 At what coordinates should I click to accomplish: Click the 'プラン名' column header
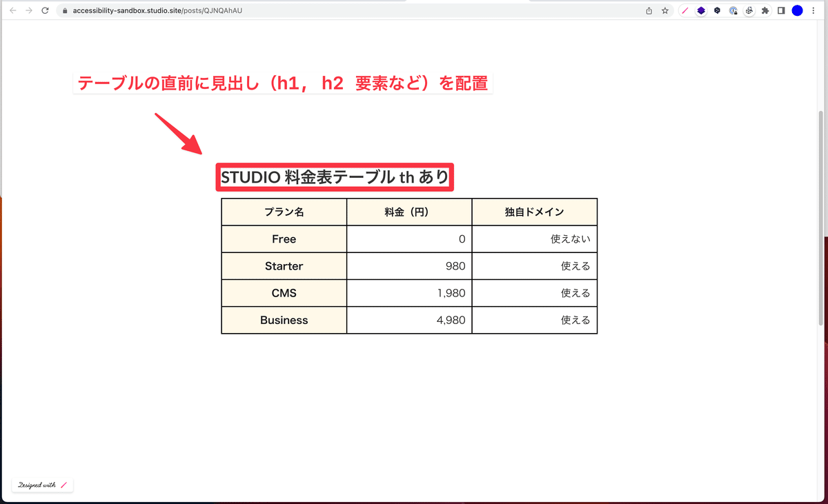tap(284, 212)
